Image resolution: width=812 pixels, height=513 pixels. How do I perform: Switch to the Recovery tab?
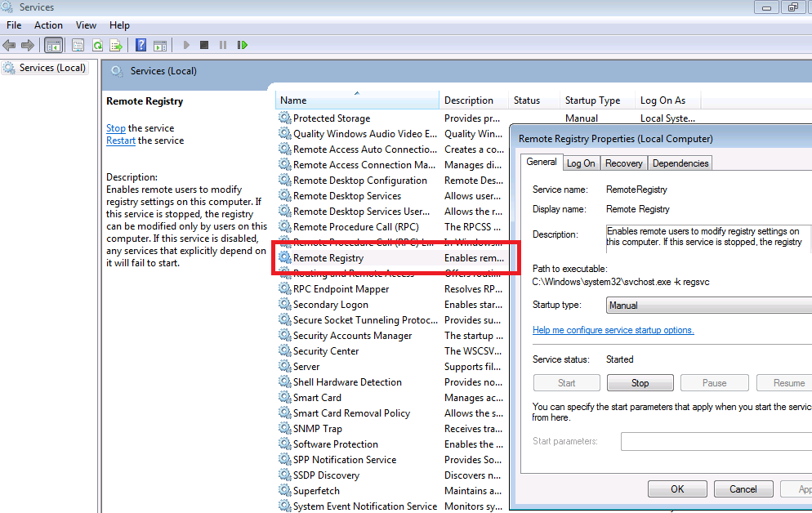click(623, 163)
